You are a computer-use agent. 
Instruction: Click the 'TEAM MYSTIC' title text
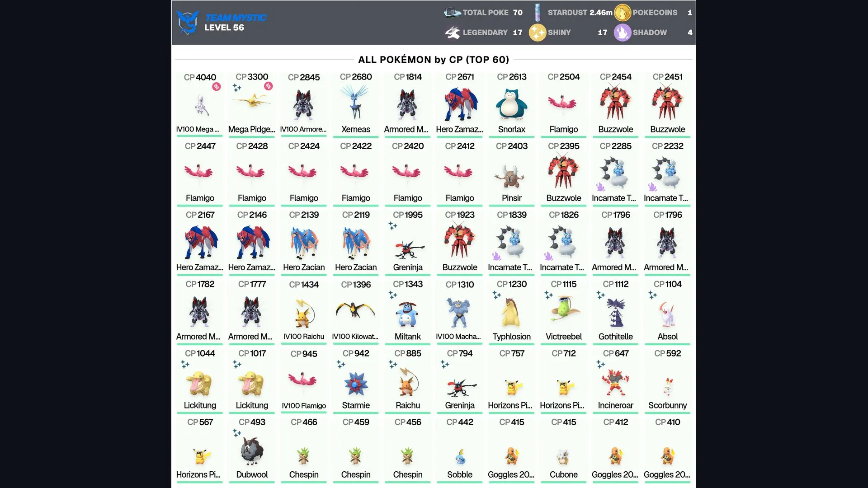236,18
